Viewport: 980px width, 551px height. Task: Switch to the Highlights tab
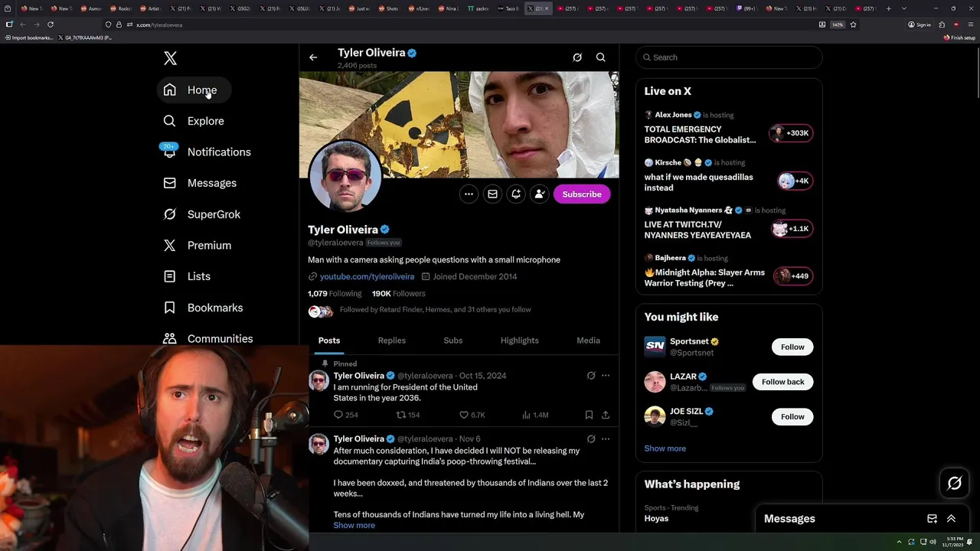point(520,341)
